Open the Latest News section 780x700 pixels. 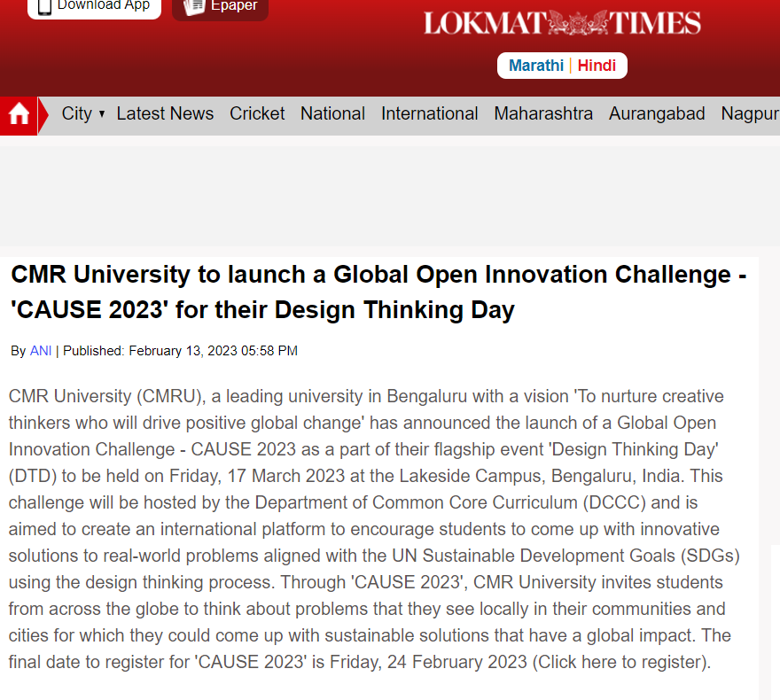[x=165, y=114]
